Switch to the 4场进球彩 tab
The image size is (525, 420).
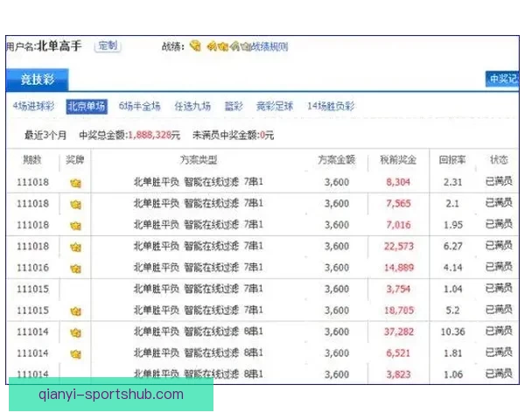33,106
